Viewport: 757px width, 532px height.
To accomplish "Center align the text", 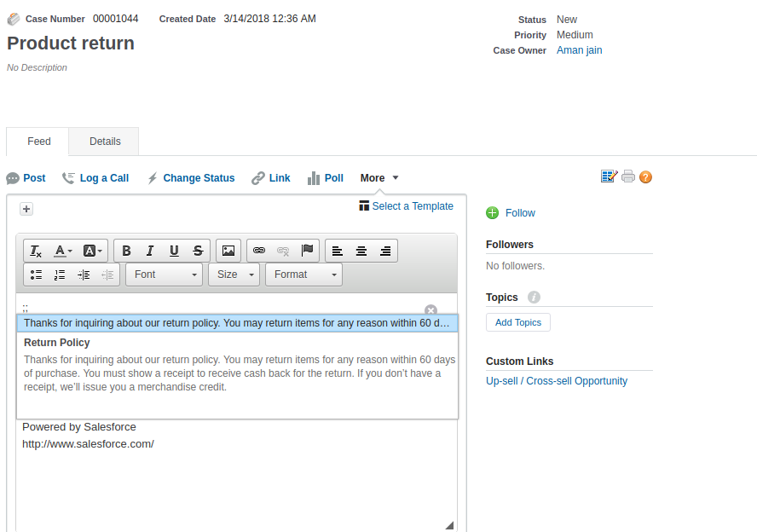I will 361,251.
